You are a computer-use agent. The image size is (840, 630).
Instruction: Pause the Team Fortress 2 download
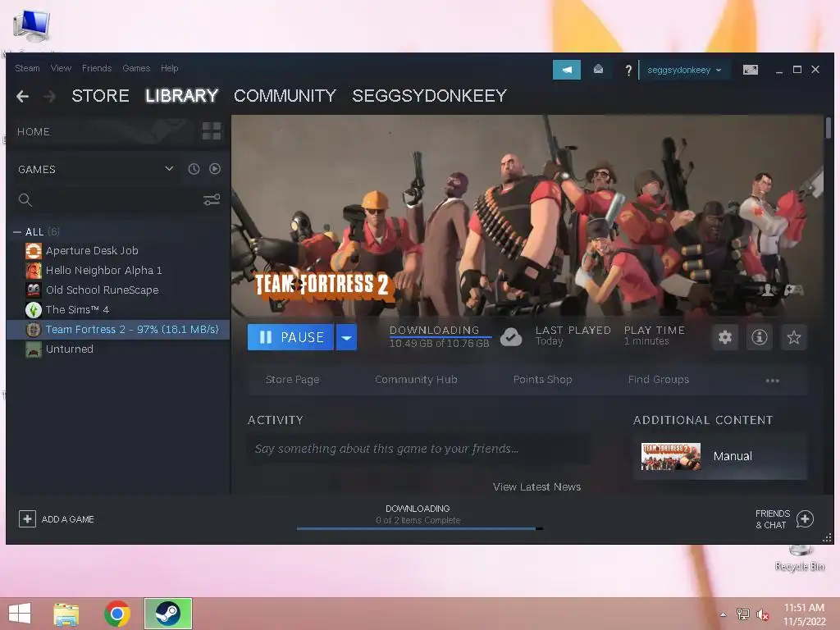click(290, 337)
